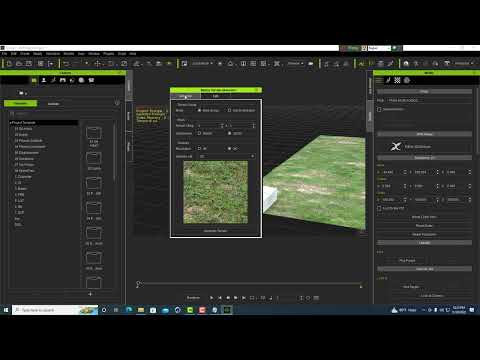Open the Project content tab icon
The height and width of the screenshot is (360, 480).
tap(34, 80)
